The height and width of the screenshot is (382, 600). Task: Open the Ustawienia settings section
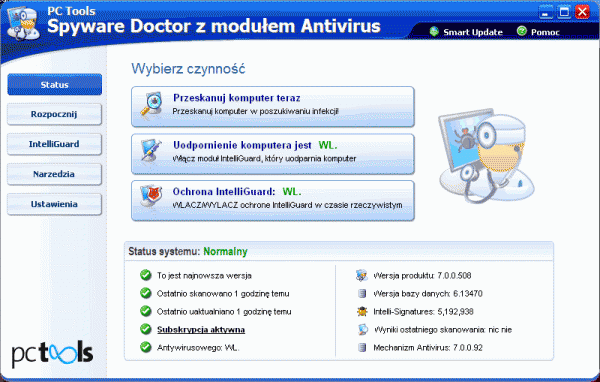[54, 204]
